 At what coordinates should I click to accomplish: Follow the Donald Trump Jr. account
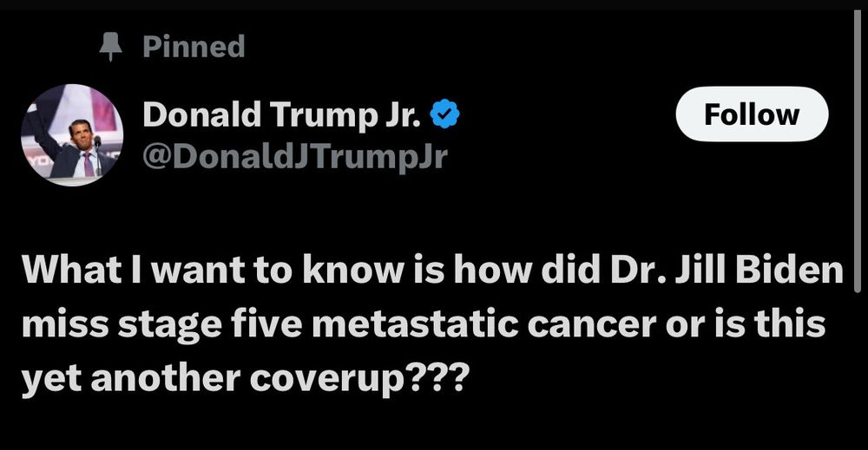coord(752,114)
